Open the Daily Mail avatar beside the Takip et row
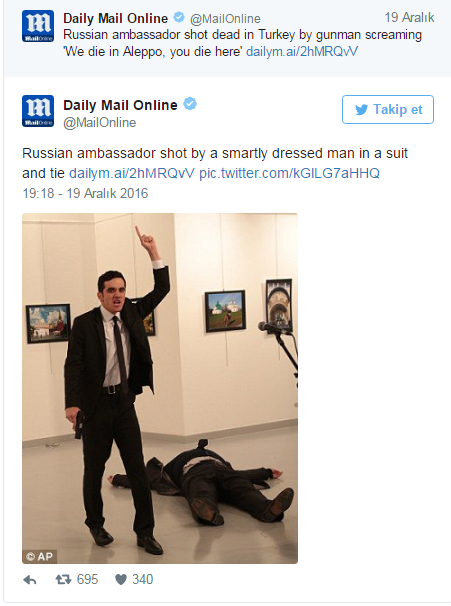The width and height of the screenshot is (451, 606). pyautogui.click(x=38, y=111)
